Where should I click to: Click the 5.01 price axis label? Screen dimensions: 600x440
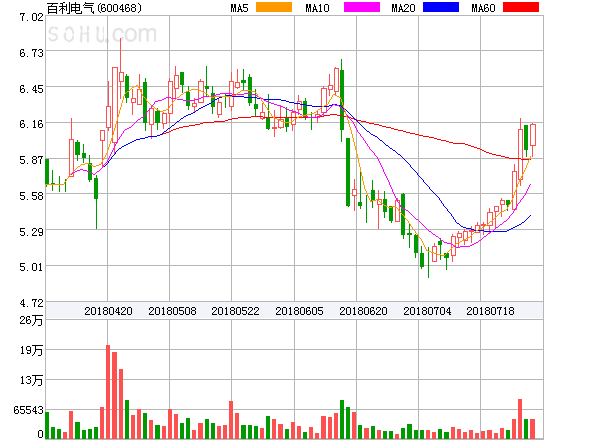coord(31,267)
